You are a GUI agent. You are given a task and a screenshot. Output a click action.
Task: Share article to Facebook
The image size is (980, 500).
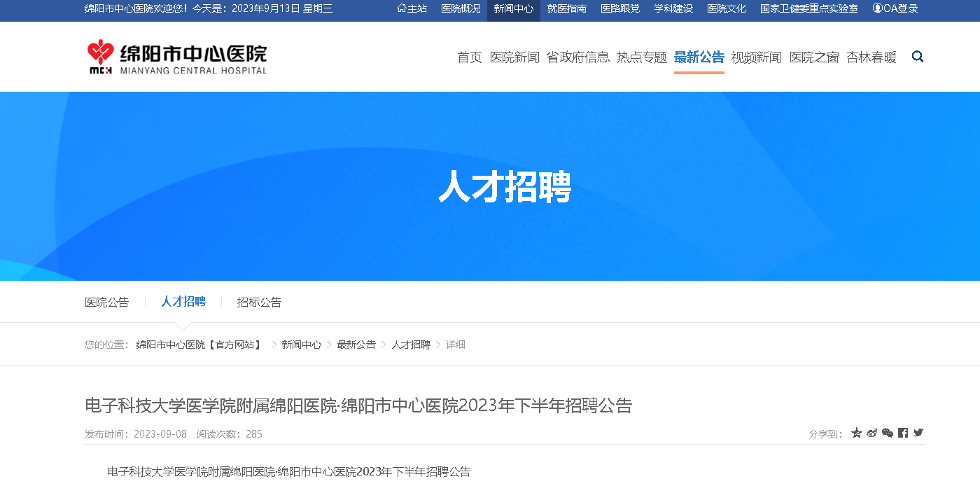point(903,433)
